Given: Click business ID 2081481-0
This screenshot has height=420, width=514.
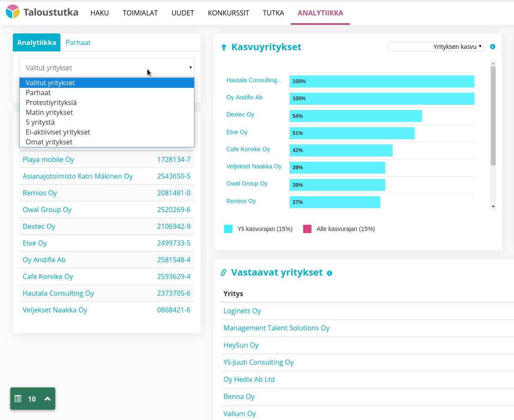Looking at the screenshot, I should tap(173, 193).
